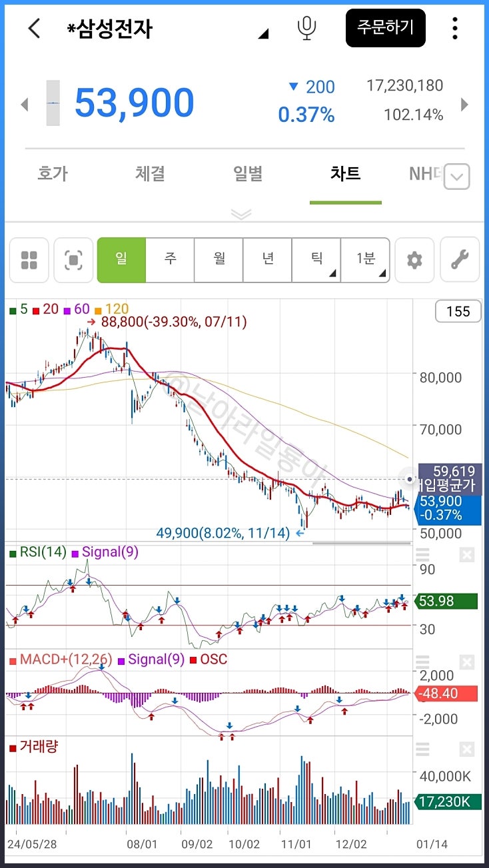Tap the 17,230,180 volume figure

(404, 85)
